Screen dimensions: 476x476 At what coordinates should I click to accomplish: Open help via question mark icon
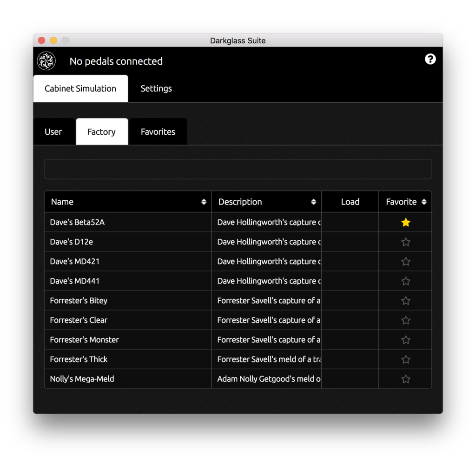pos(430,59)
